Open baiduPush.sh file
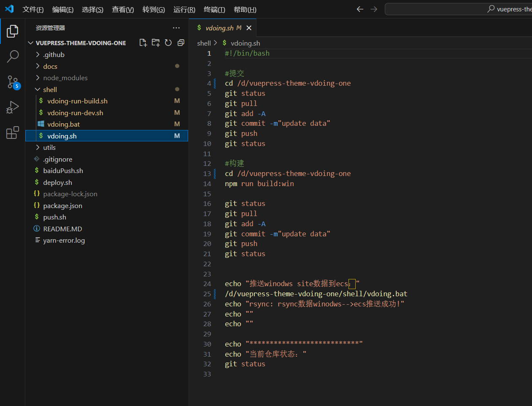The height and width of the screenshot is (406, 532). [x=107, y=171]
